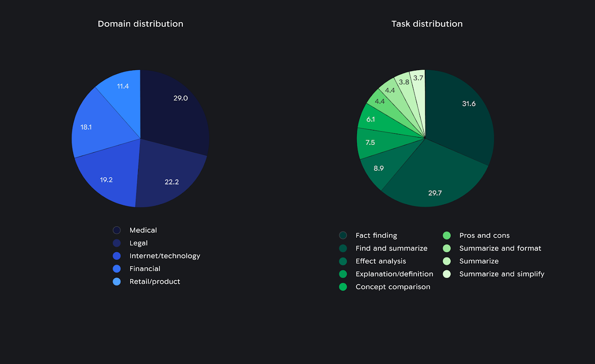Viewport: 595px width, 364px height.
Task: Click the Effect analysis legend label
Action: click(x=381, y=261)
